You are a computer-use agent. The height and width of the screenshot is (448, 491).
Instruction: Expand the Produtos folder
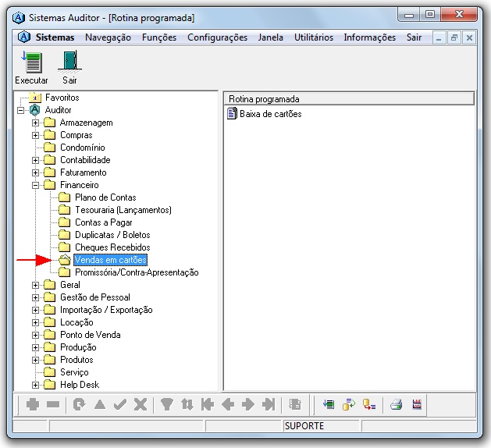coord(35,360)
